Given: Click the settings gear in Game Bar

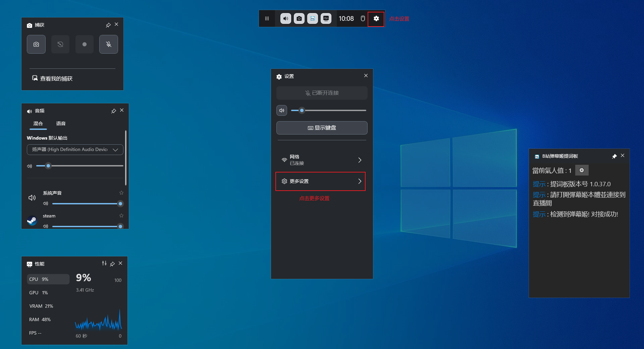Looking at the screenshot, I should coord(376,19).
